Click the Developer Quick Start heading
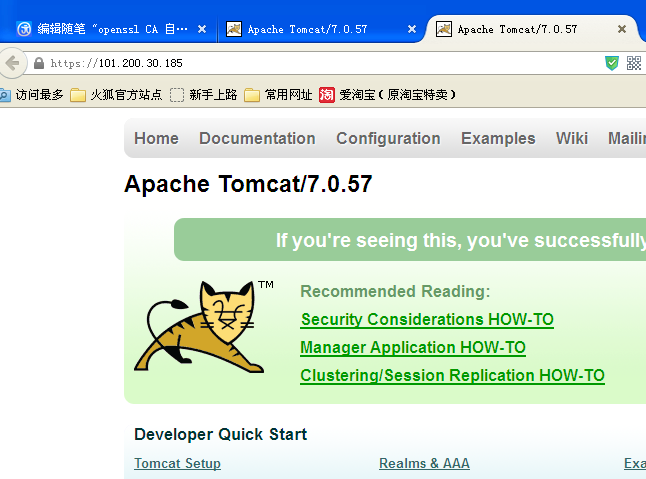This screenshot has height=479, width=646. [x=220, y=435]
